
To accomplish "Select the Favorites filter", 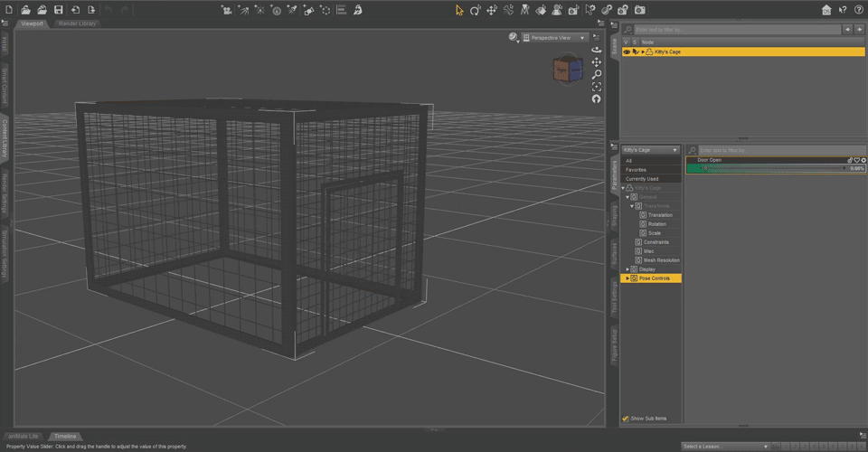I will [637, 170].
